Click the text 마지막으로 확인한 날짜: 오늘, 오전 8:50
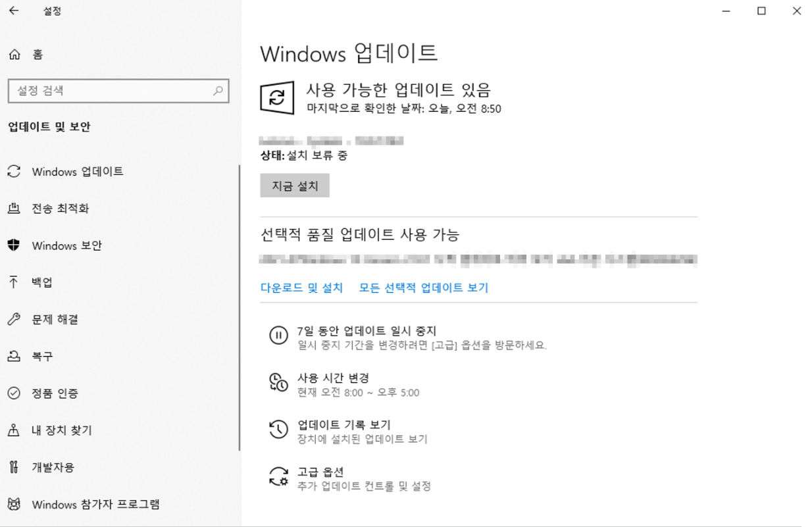Image resolution: width=812 pixels, height=527 pixels. pos(404,109)
